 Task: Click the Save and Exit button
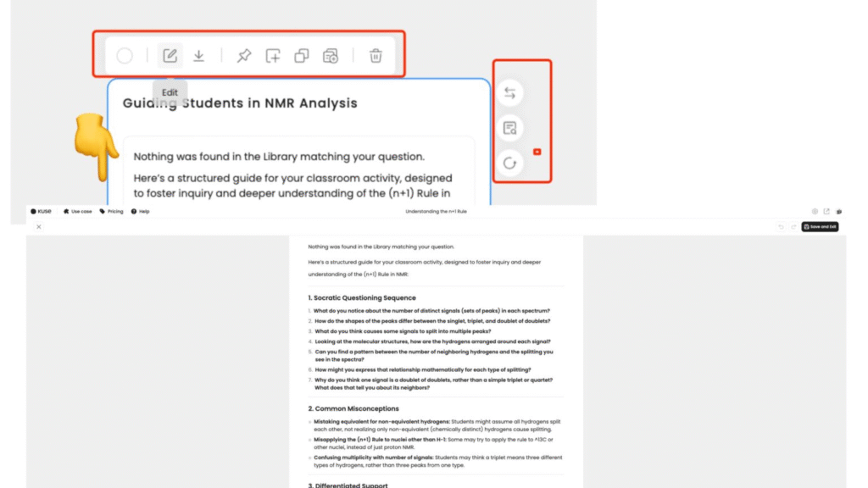tap(820, 227)
